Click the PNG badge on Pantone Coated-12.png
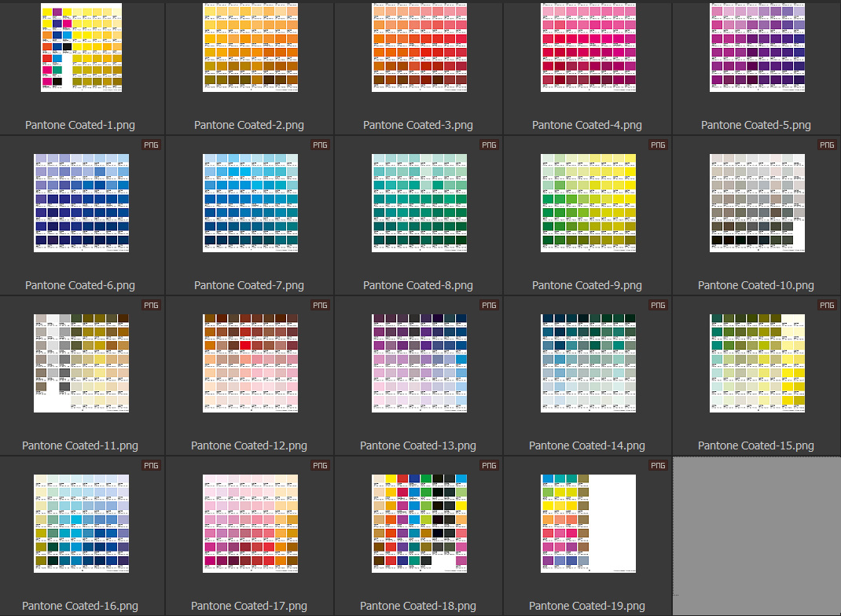 [320, 305]
